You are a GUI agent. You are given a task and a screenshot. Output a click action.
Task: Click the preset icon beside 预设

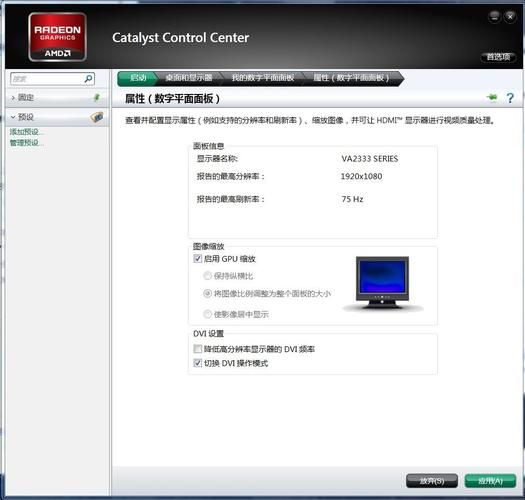coord(97,117)
